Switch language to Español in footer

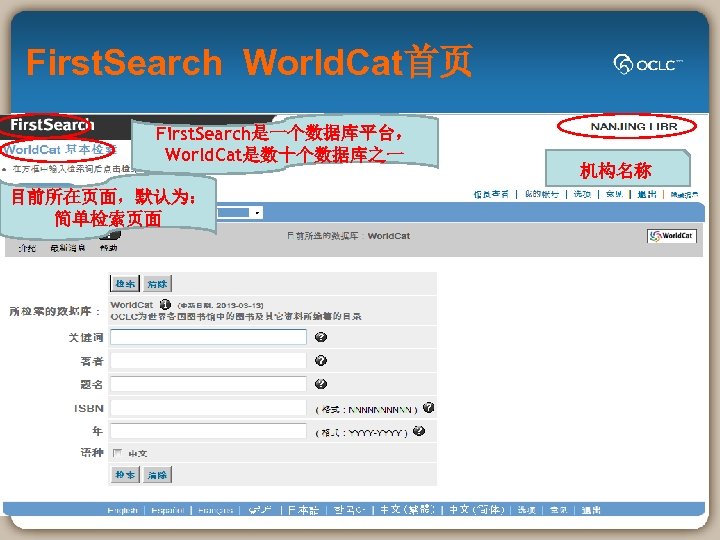coord(168,510)
